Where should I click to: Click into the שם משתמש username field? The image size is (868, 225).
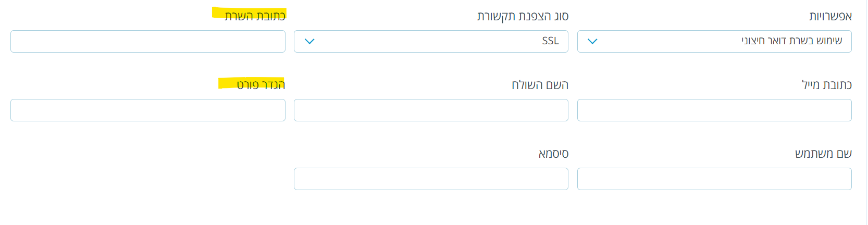click(x=714, y=179)
